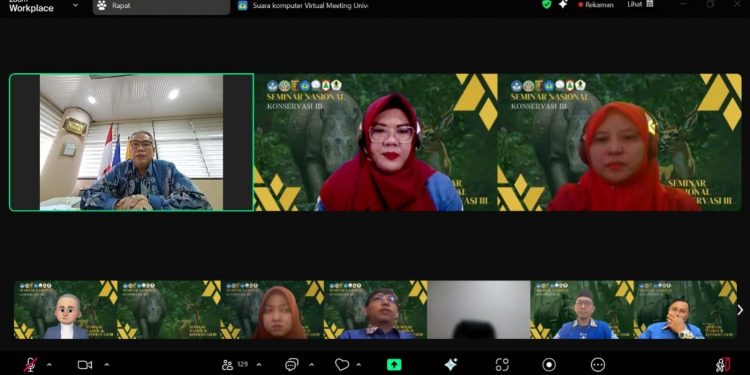Open video options arrow beside camera
The height and width of the screenshot is (375, 750).
pos(106,365)
